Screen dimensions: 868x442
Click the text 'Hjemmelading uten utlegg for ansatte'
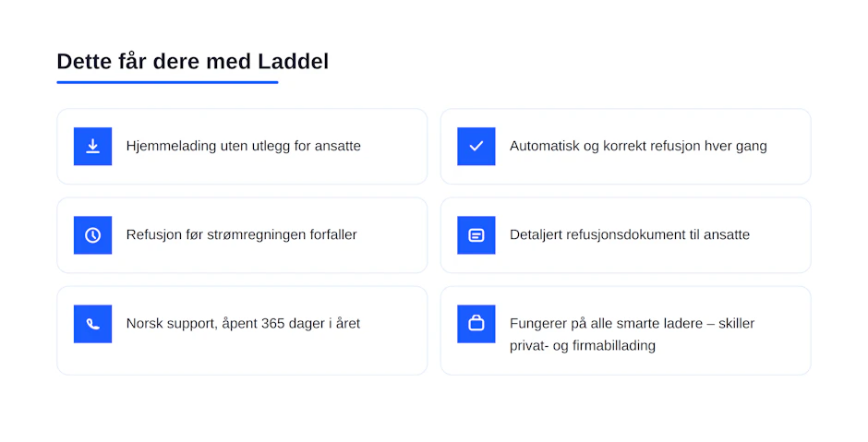(x=243, y=146)
